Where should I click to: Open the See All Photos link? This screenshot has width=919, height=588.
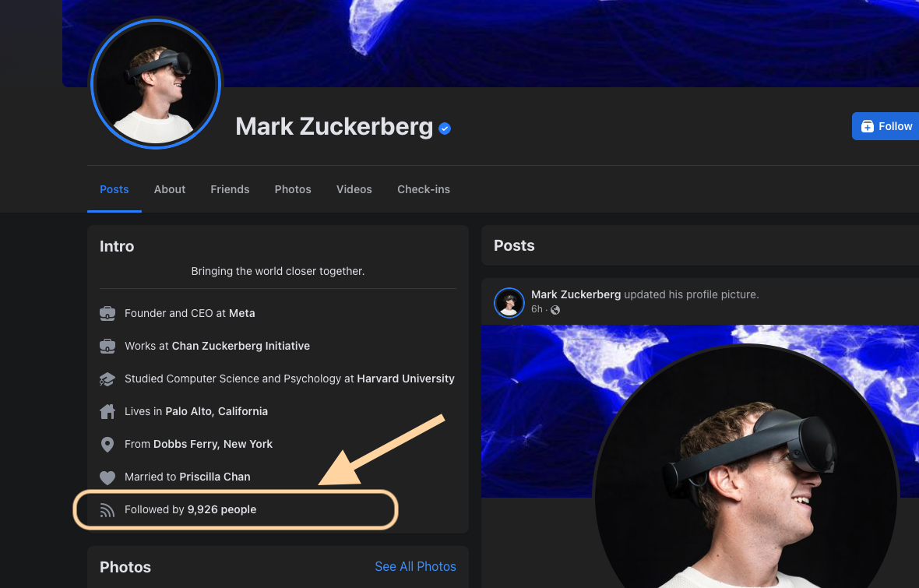[x=415, y=567]
